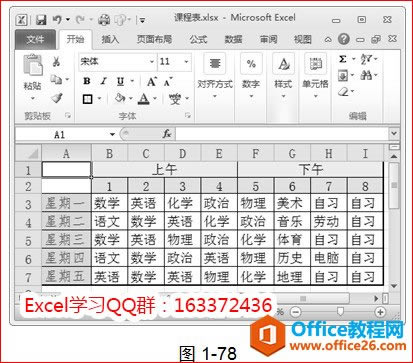
Task: Click the Paste clipboard icon
Action: click(32, 65)
